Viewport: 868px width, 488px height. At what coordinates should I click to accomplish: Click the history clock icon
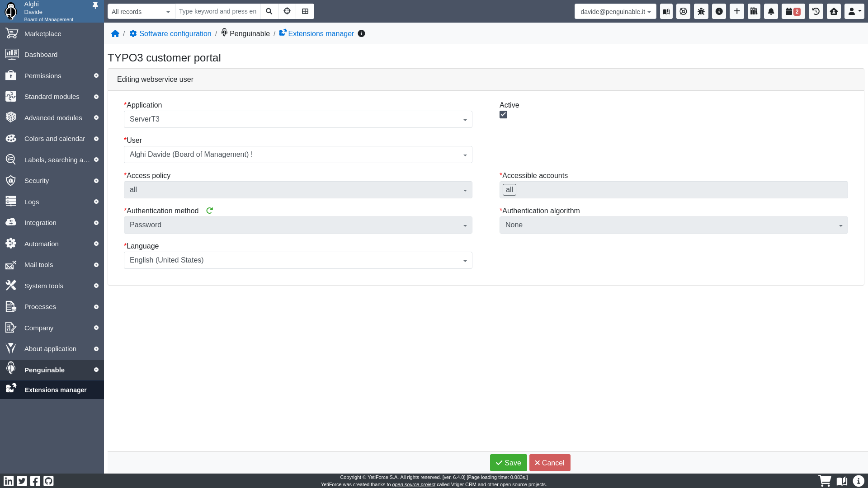coord(816,12)
